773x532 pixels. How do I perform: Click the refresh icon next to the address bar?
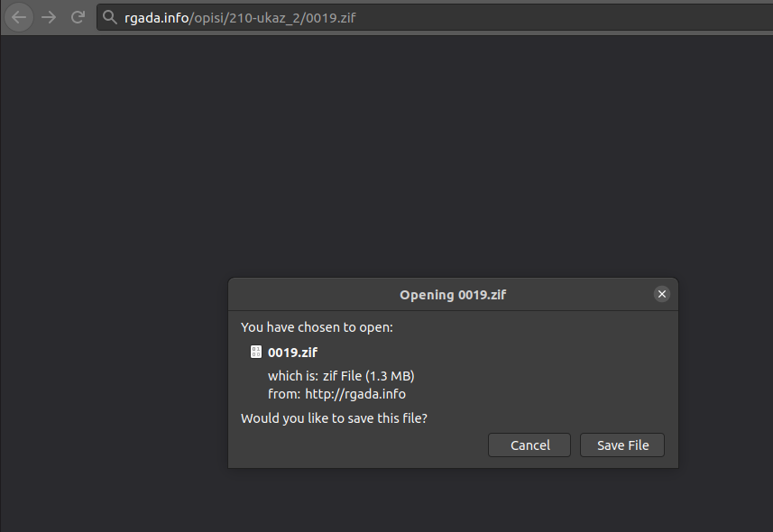coord(78,16)
